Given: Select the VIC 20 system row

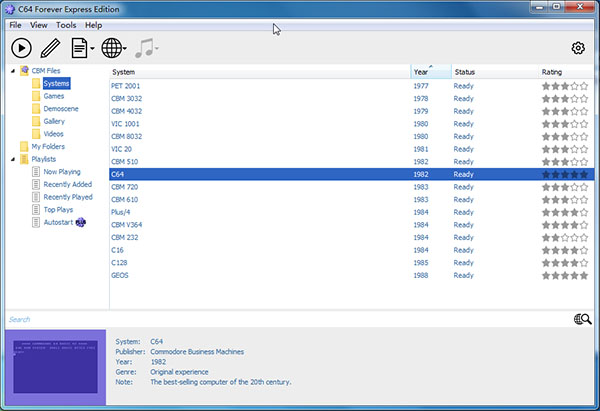Looking at the screenshot, I should coord(351,149).
